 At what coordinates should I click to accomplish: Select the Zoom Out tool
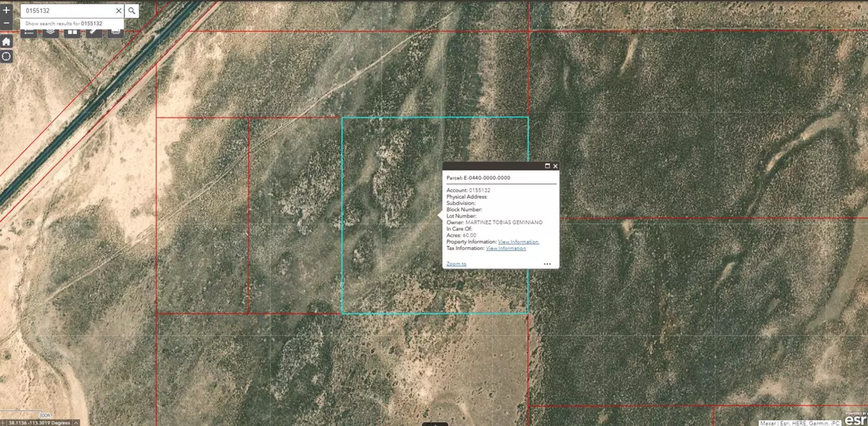pos(6,23)
